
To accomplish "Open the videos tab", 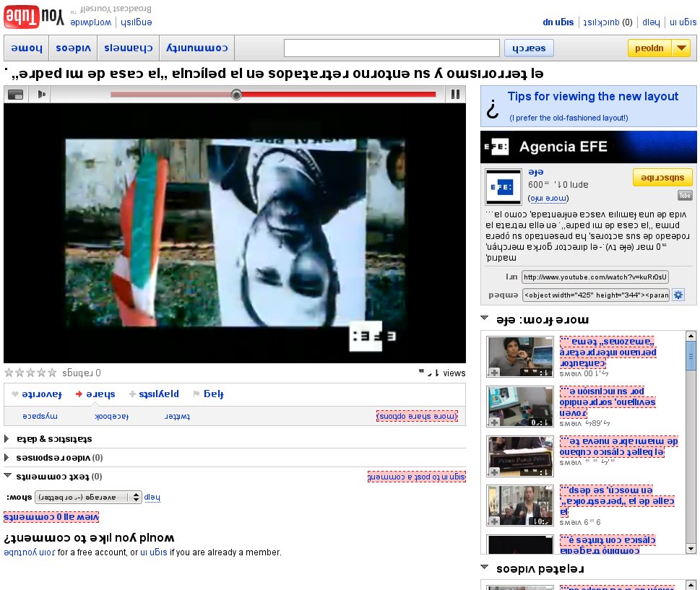I will click(73, 48).
